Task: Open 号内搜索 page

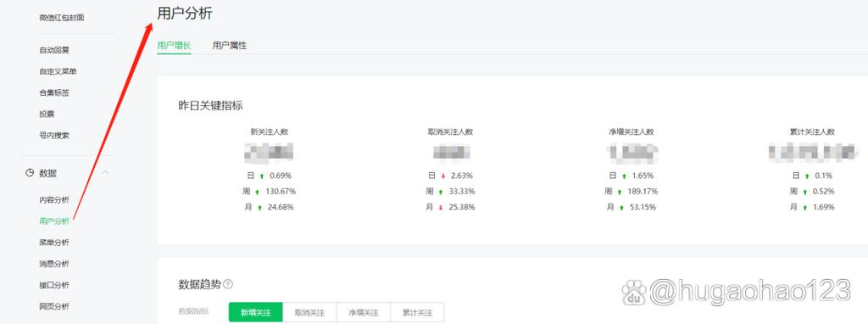Action: click(x=54, y=135)
